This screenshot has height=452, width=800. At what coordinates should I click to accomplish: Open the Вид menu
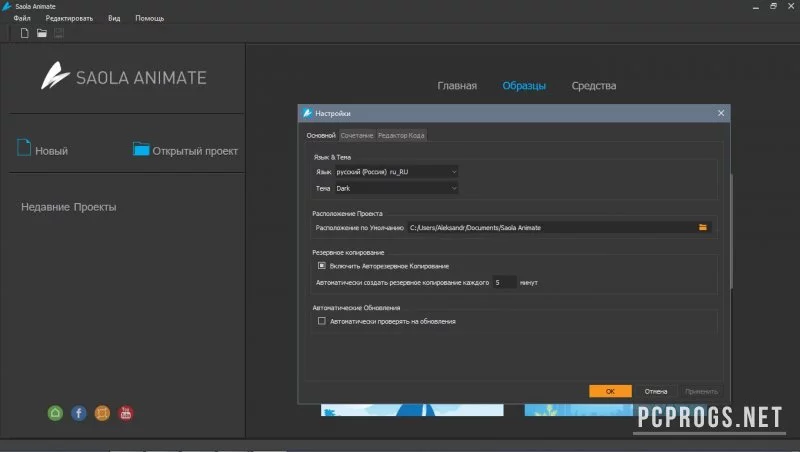114,18
